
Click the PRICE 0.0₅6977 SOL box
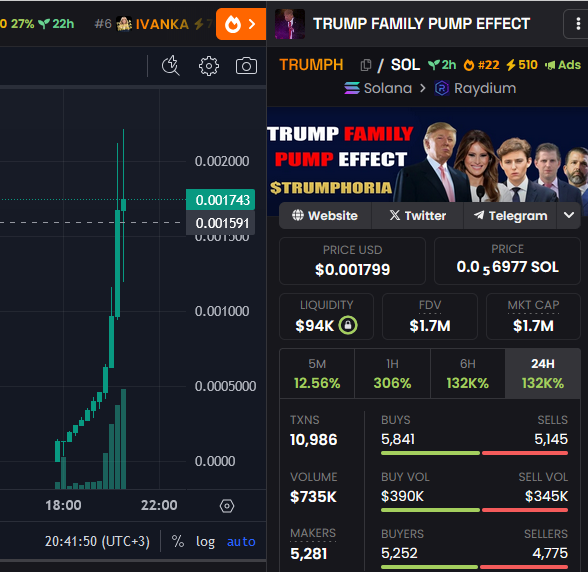(x=507, y=261)
